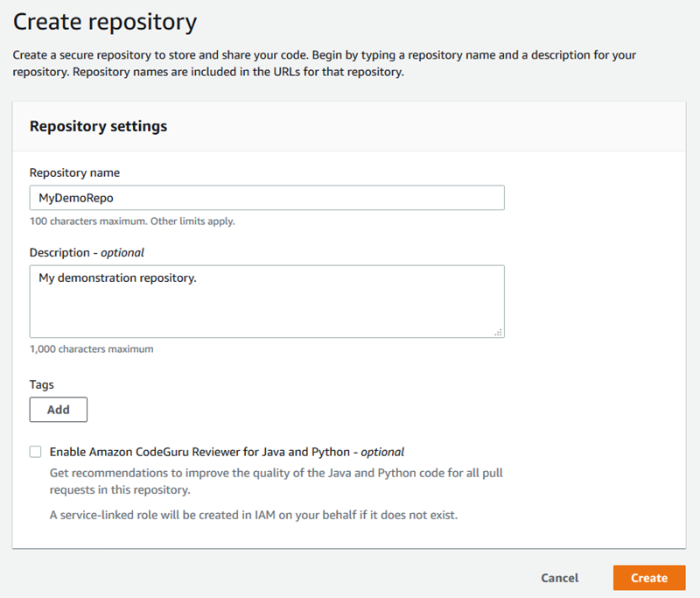Cancel the repository creation
Image resolution: width=700 pixels, height=598 pixels.
(x=560, y=578)
